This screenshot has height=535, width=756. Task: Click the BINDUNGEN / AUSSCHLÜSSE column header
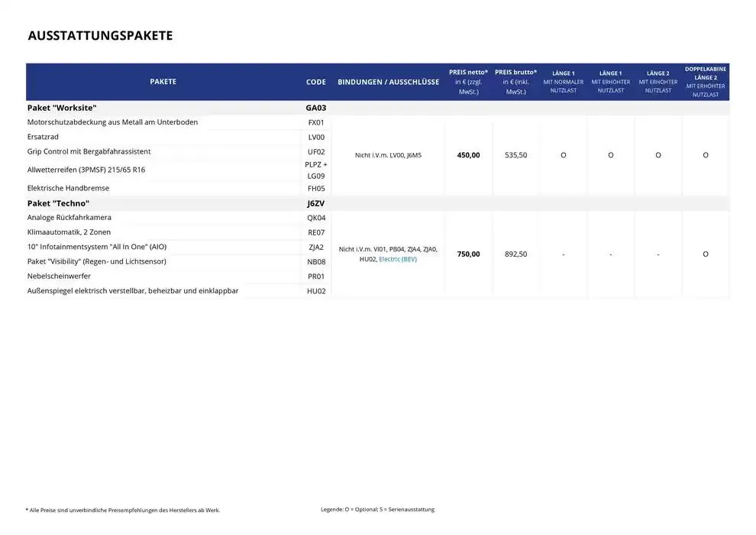tap(388, 82)
